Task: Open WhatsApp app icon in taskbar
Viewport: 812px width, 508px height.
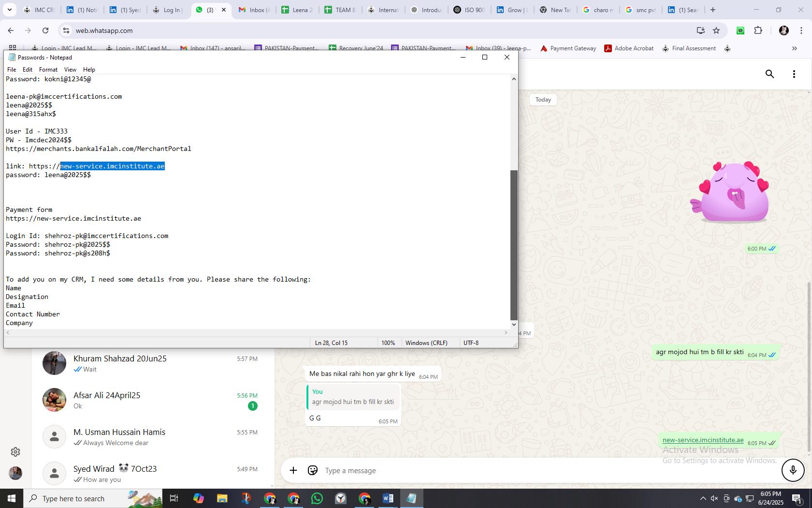Action: (317, 498)
